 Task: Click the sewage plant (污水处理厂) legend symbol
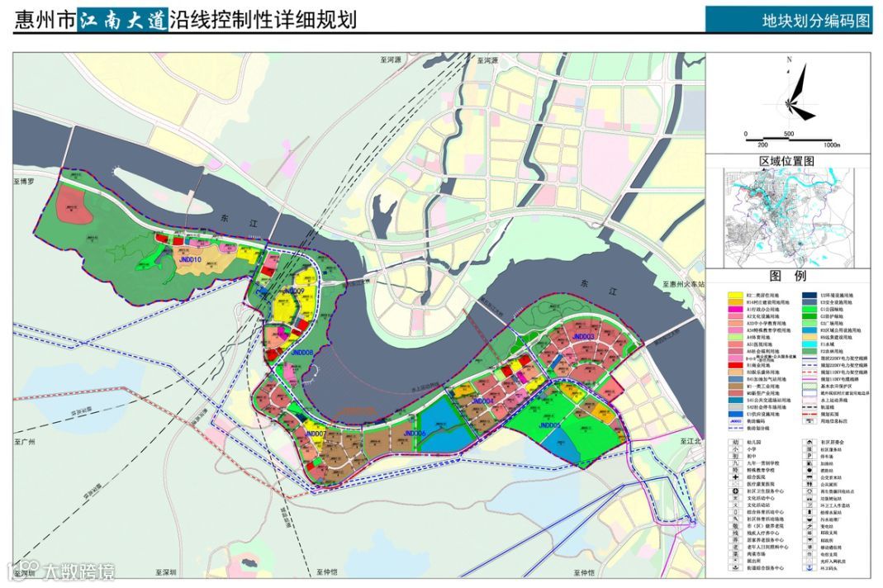click(x=809, y=519)
